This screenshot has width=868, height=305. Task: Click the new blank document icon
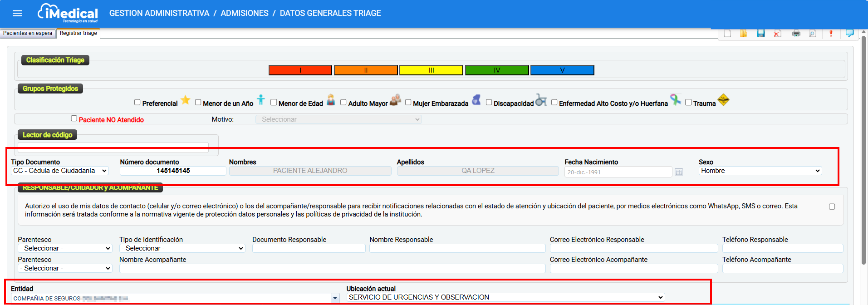click(x=728, y=34)
